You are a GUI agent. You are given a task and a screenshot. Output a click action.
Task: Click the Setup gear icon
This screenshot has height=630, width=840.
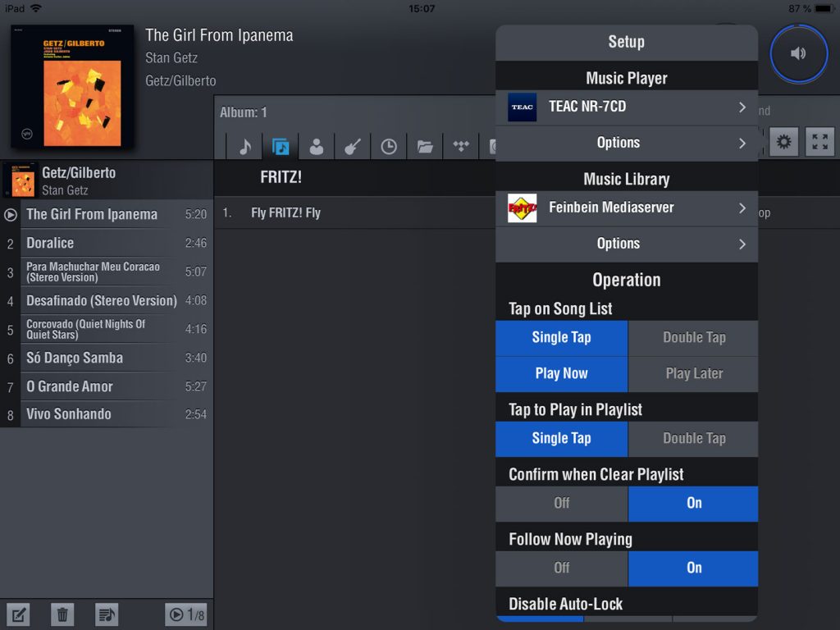[x=783, y=142]
